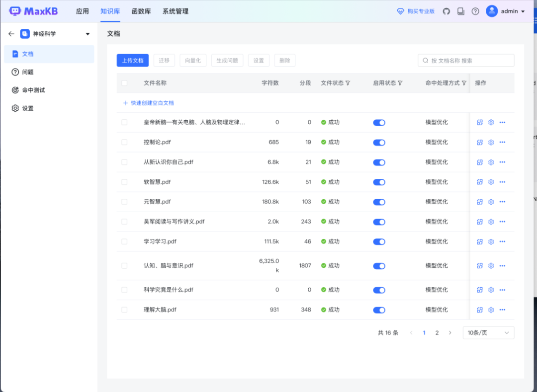Open more options for 控制论.pdf

click(x=502, y=142)
